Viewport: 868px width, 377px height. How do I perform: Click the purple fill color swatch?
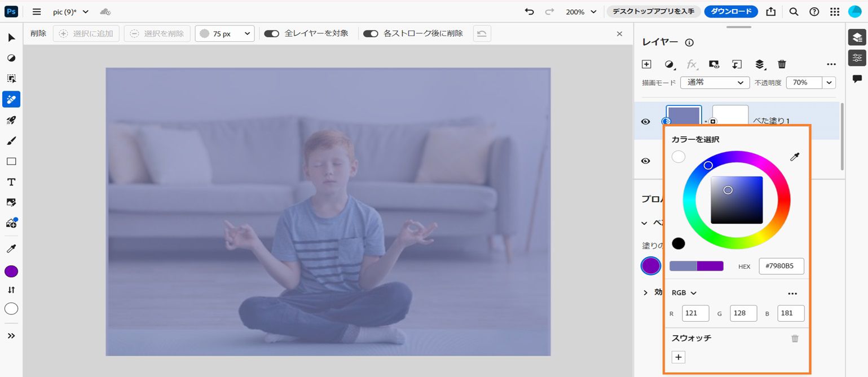[650, 265]
